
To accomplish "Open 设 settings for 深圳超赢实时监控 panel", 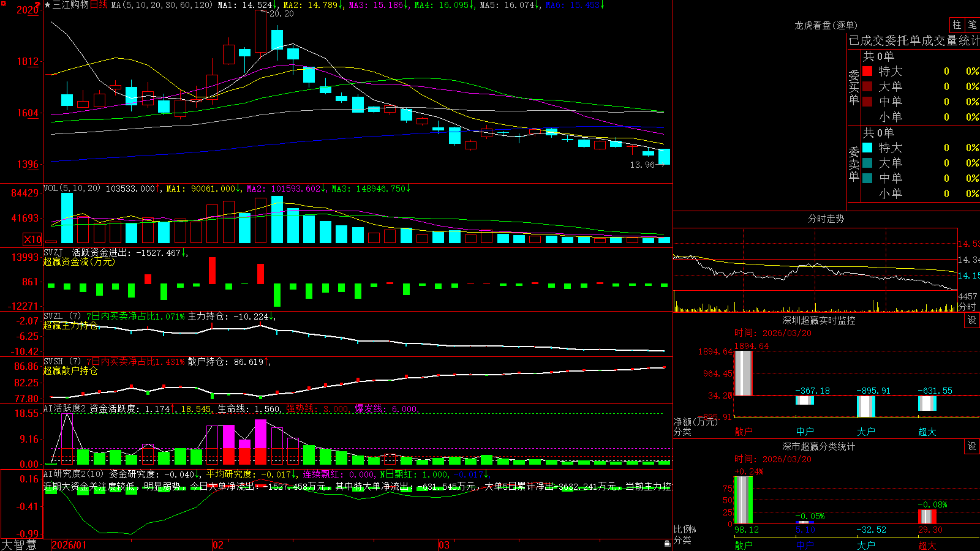I will click(972, 320).
